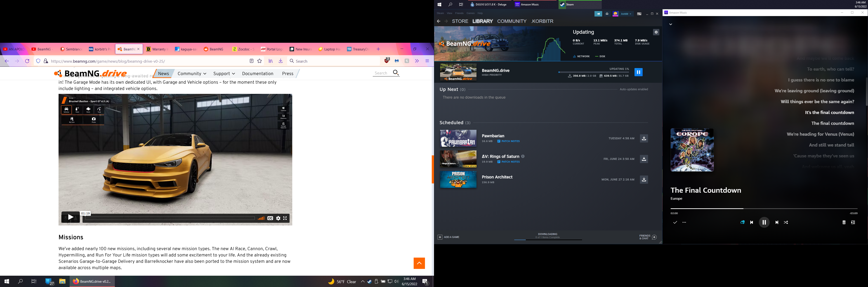Open the play queue in Amazon Music

tap(853, 222)
